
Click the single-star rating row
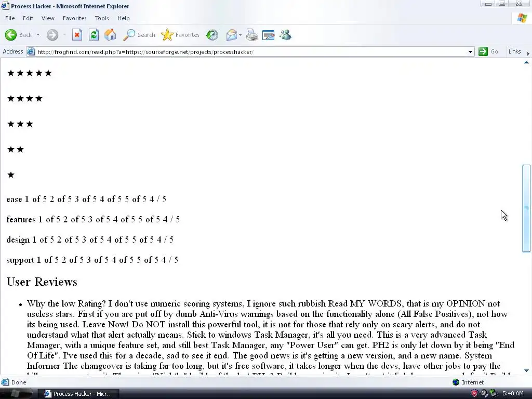[11, 175]
